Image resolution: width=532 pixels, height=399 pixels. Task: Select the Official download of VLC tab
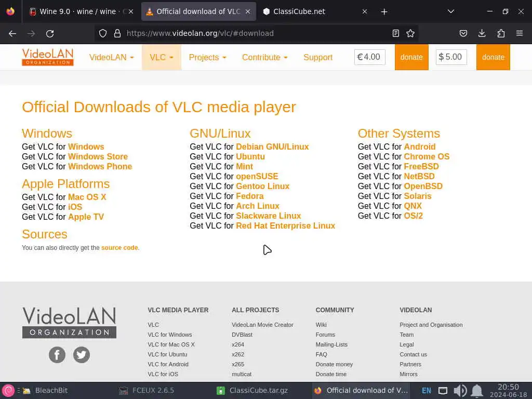click(x=198, y=11)
